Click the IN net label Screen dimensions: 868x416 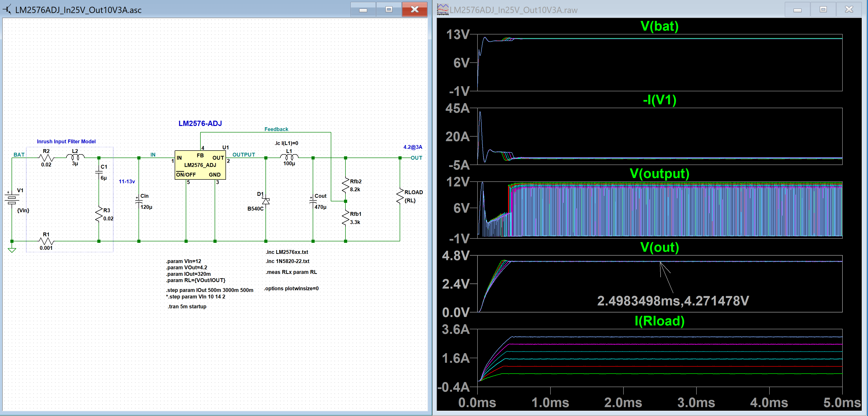(153, 155)
